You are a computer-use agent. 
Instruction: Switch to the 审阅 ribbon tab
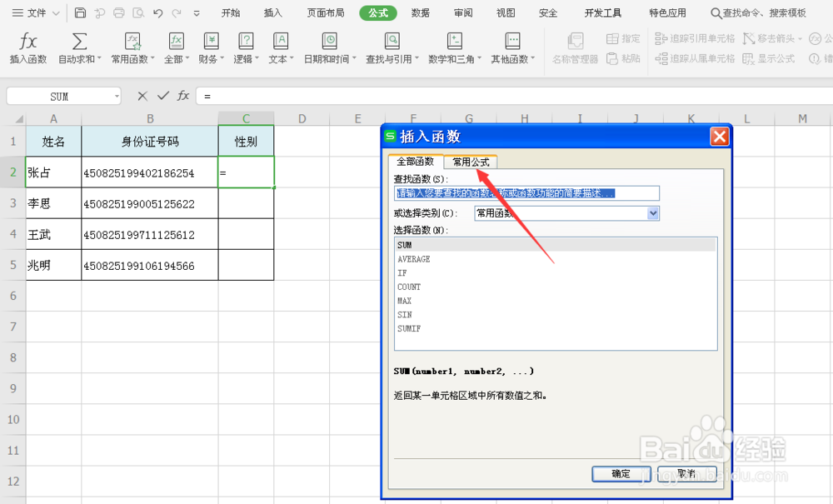pos(463,12)
